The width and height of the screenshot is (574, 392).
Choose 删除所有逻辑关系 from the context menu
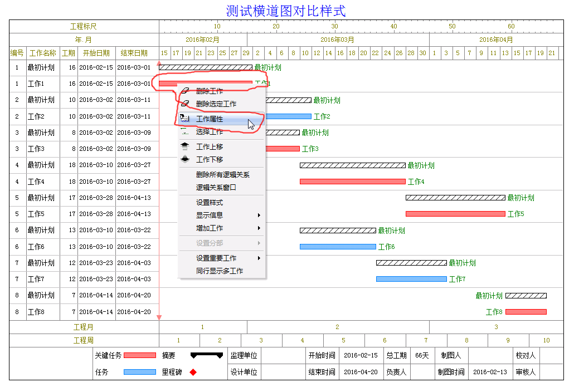coord(222,175)
